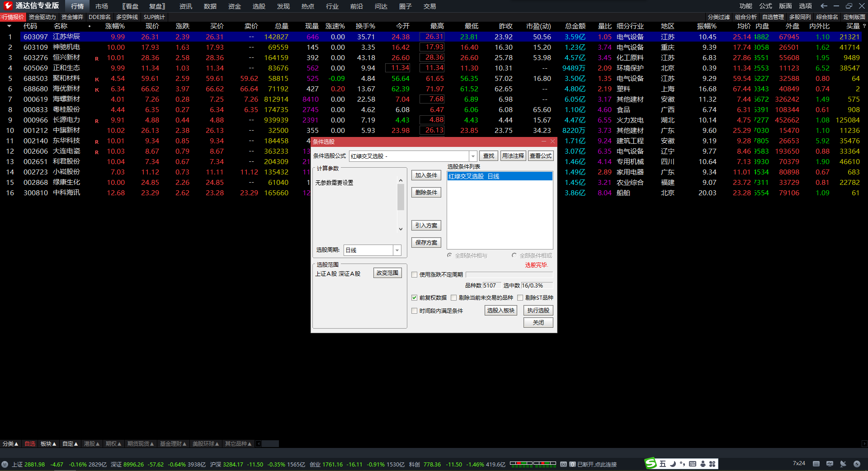Image resolution: width=868 pixels, height=471 pixels.
Task: Click 已断开,点此连接 reconnect text
Action: click(597, 464)
